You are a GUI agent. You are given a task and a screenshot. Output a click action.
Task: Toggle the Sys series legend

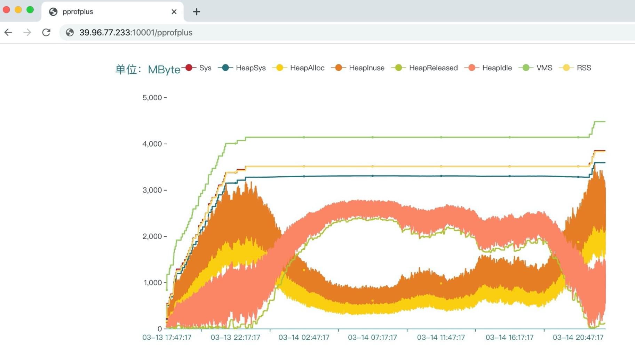(x=197, y=68)
